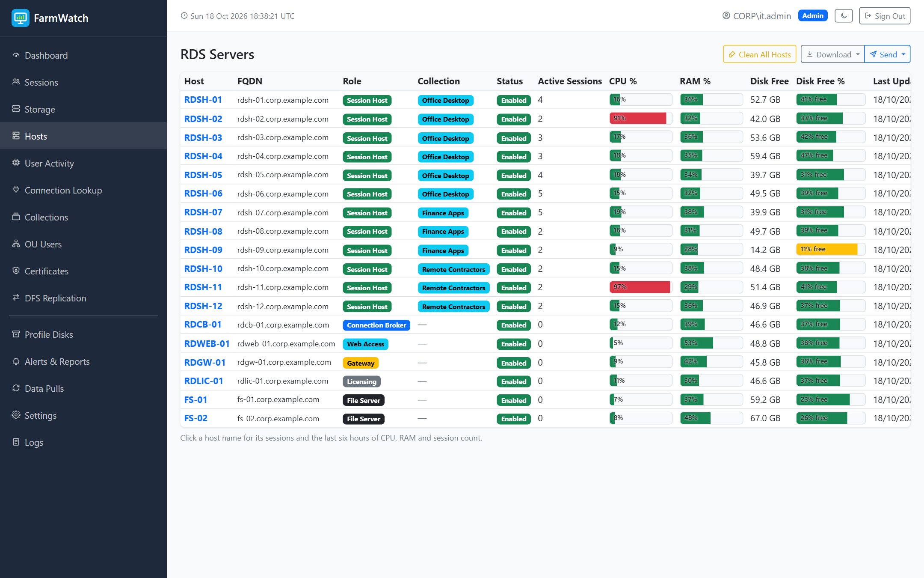Screen dimensions: 924x578
Task: Click the Admin role badge
Action: click(x=813, y=16)
